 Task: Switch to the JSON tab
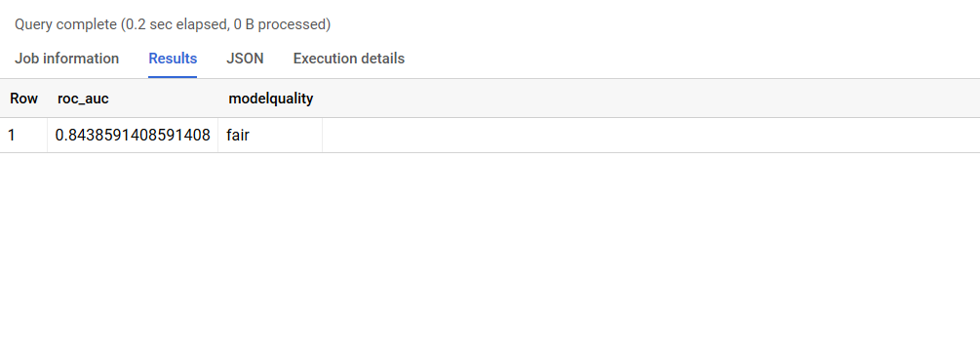tap(245, 59)
